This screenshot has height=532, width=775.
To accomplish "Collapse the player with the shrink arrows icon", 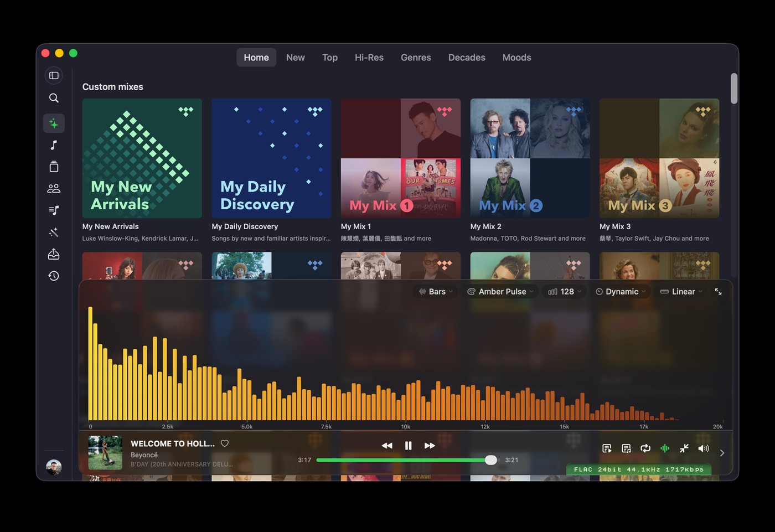I will pyautogui.click(x=684, y=448).
